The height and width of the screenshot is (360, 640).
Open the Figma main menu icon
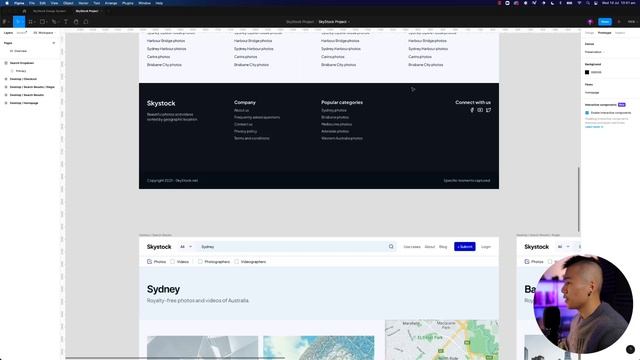5,22
